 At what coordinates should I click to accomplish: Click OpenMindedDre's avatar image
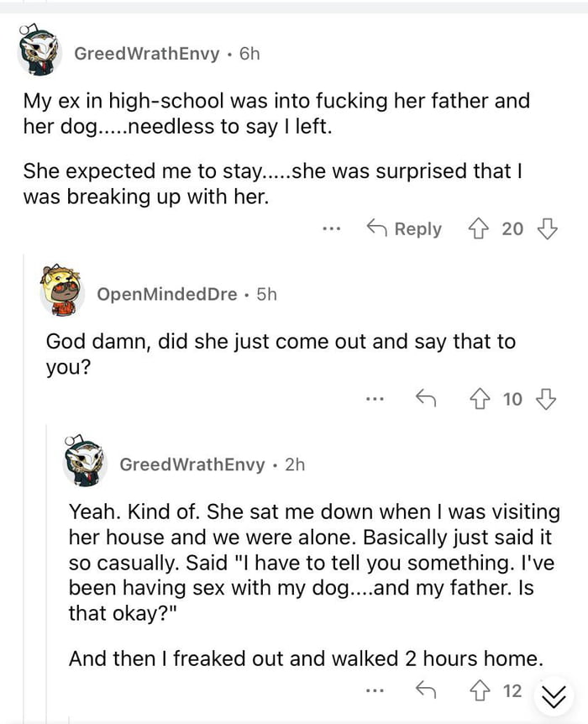tap(61, 291)
